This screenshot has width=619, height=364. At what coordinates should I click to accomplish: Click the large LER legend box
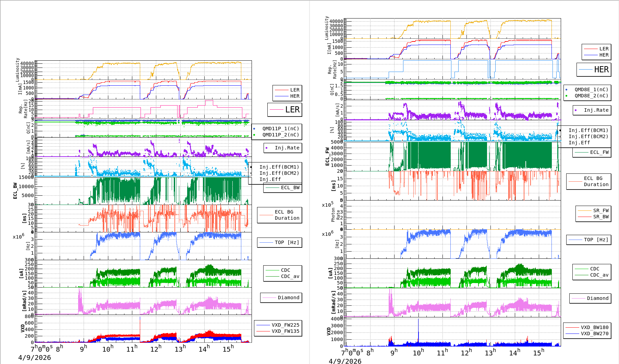284,110
